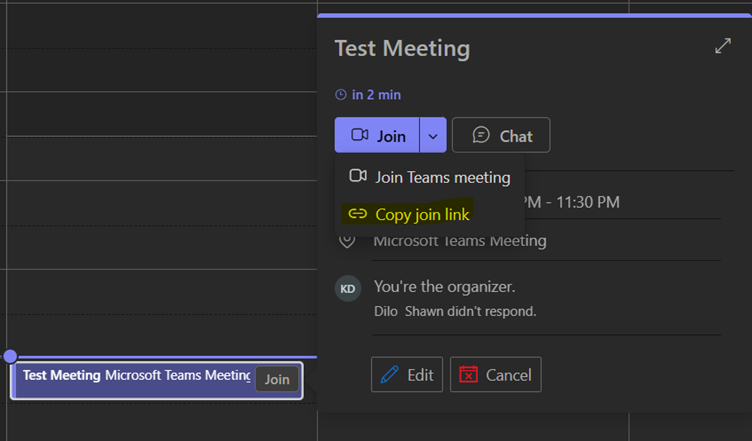Click the 'in 2 min' time indicator

tap(368, 95)
